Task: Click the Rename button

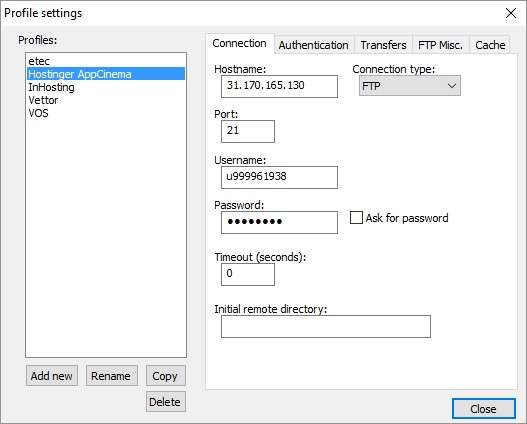Action: [x=112, y=376]
